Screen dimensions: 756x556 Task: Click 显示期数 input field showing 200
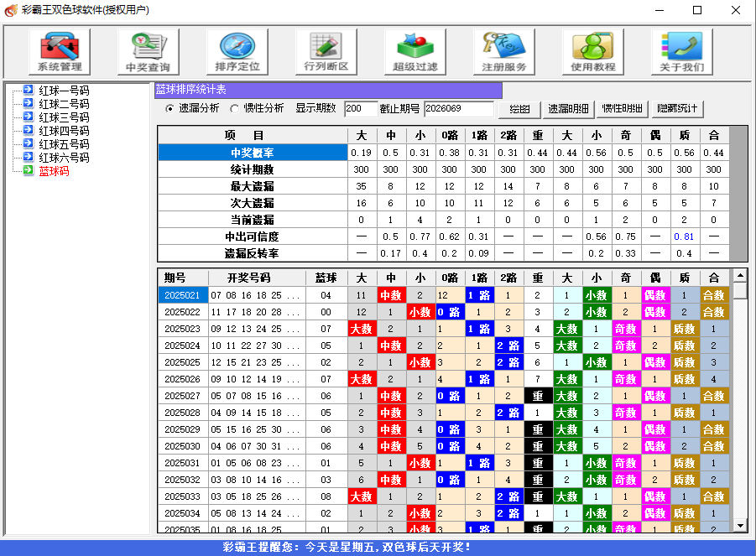click(x=360, y=109)
